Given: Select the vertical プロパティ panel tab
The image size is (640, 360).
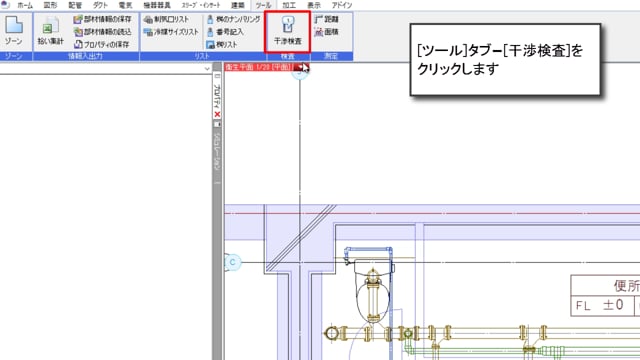Looking at the screenshot, I should [217, 96].
